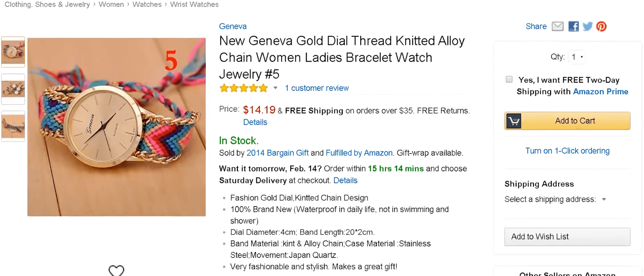The height and width of the screenshot is (276, 644).
Task: Share product on Twitter bird icon
Action: click(587, 26)
